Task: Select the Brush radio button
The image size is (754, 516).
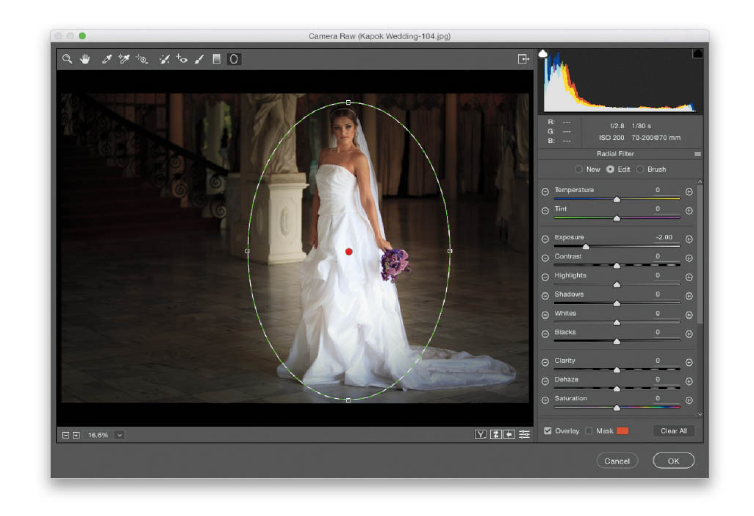Action: pyautogui.click(x=640, y=169)
